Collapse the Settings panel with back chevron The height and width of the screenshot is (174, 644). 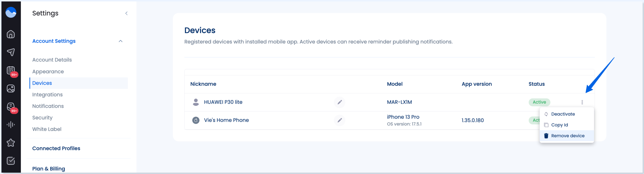pos(126,13)
